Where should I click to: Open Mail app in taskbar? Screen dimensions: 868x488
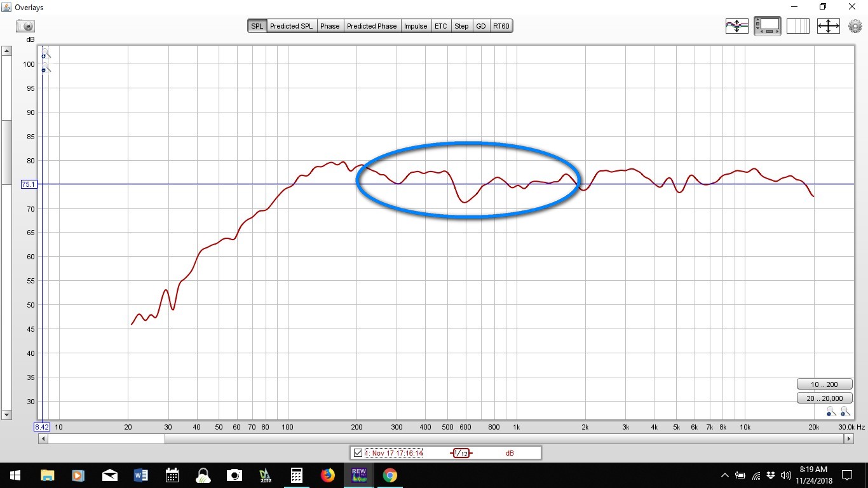[109, 475]
